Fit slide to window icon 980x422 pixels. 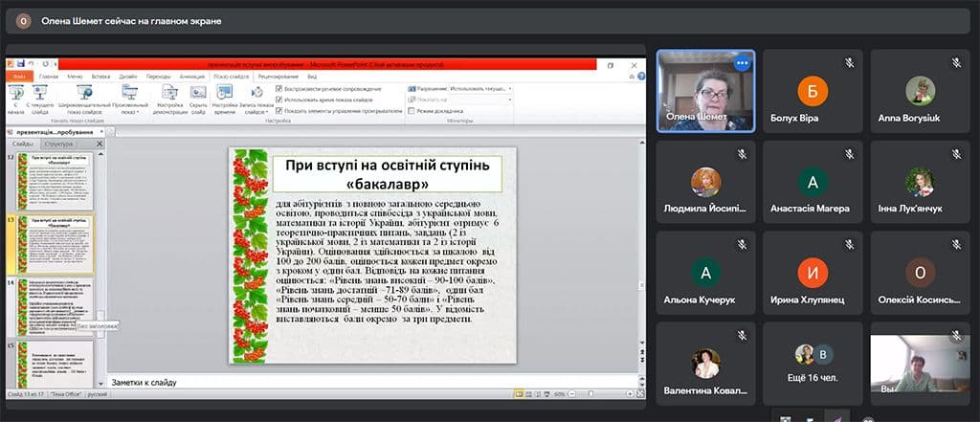pos(640,394)
